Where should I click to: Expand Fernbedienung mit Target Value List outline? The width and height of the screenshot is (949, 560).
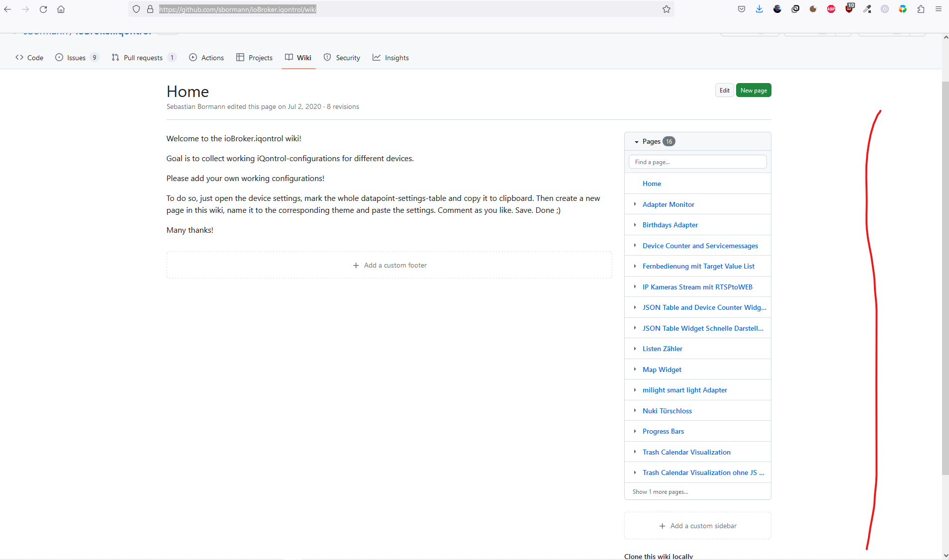click(x=635, y=266)
